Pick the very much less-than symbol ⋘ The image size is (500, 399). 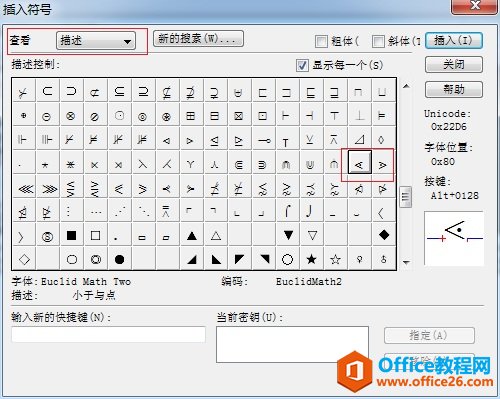coord(25,189)
